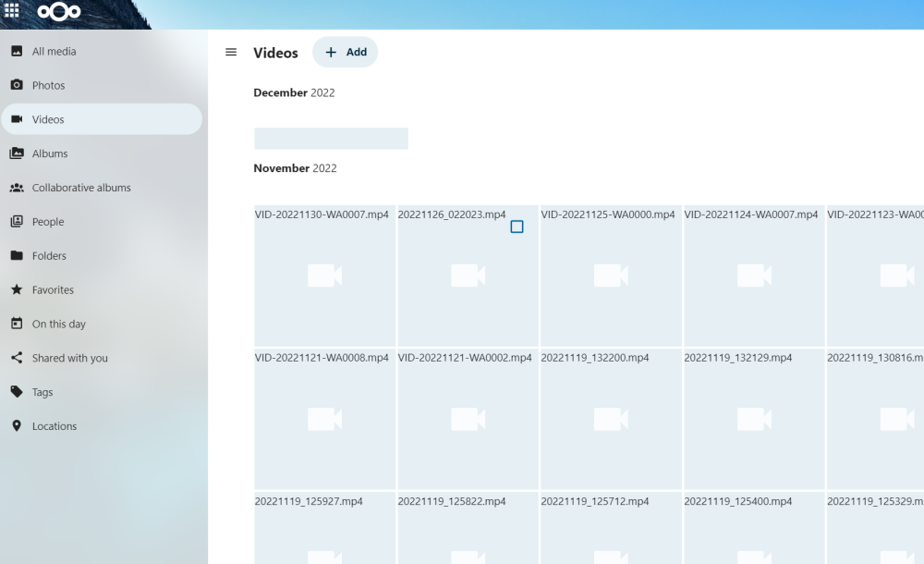Click filename VID-20221121-WA0002.mp4

465,358
